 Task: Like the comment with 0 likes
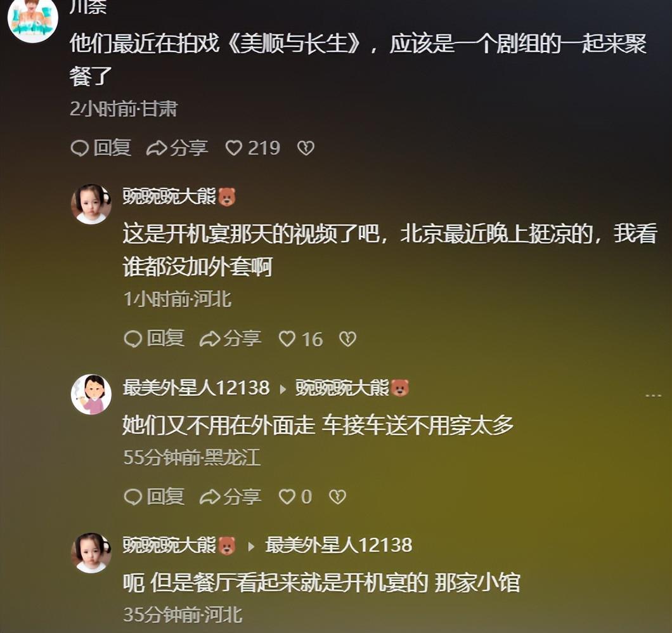(295, 497)
